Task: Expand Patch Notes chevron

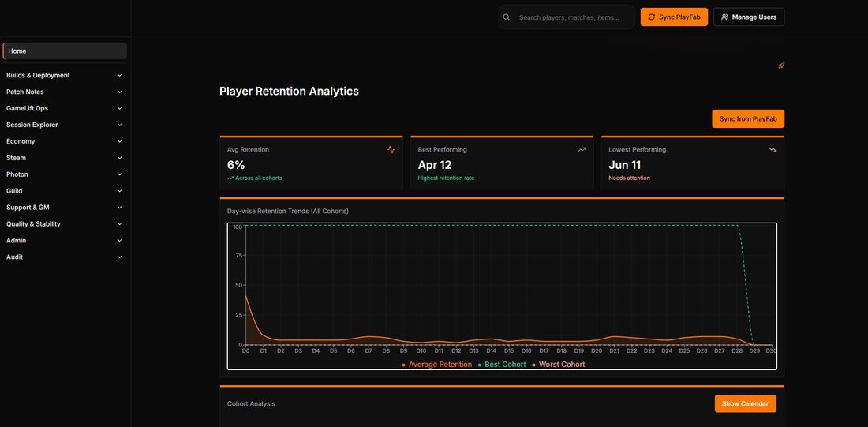Action: pos(120,92)
